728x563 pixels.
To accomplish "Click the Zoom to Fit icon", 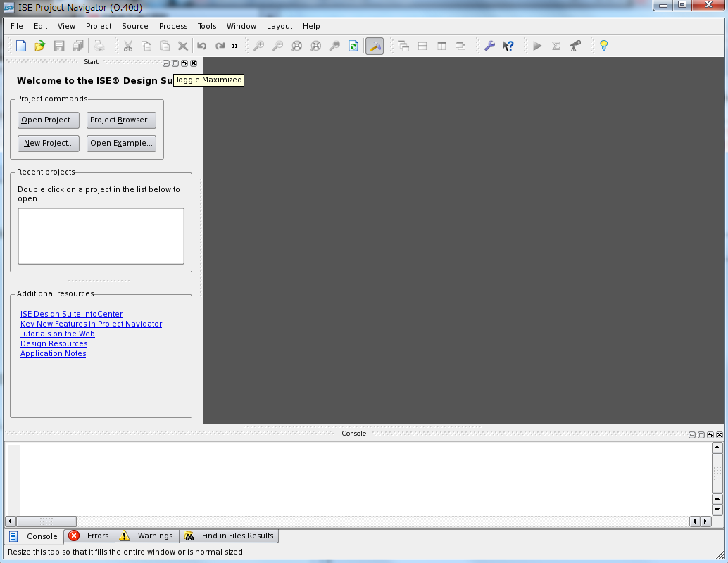I will (296, 46).
